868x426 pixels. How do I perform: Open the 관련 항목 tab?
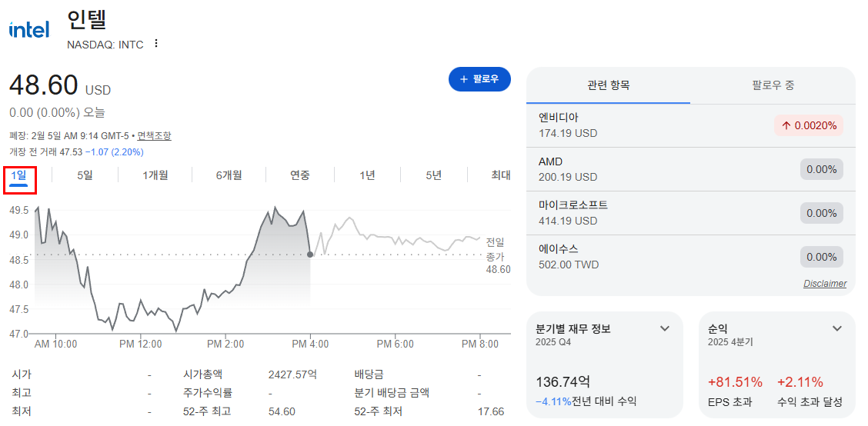coord(609,86)
